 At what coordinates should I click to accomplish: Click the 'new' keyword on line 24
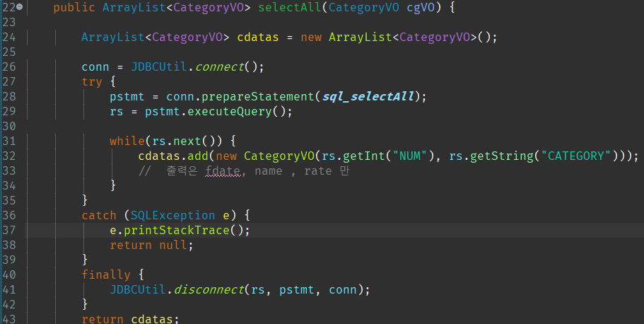click(311, 37)
